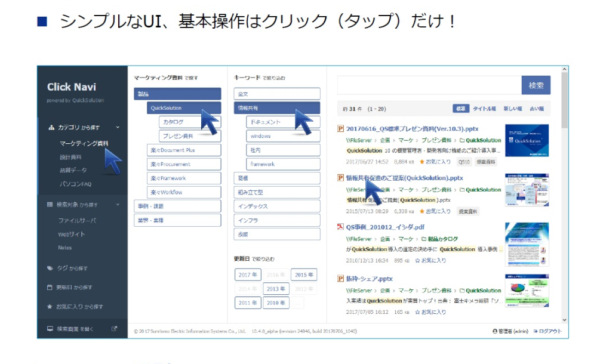Image resolution: width=597 pixels, height=364 pixels.
Task: Select the プレゼン資料 subcategory box
Action: pyautogui.click(x=190, y=136)
